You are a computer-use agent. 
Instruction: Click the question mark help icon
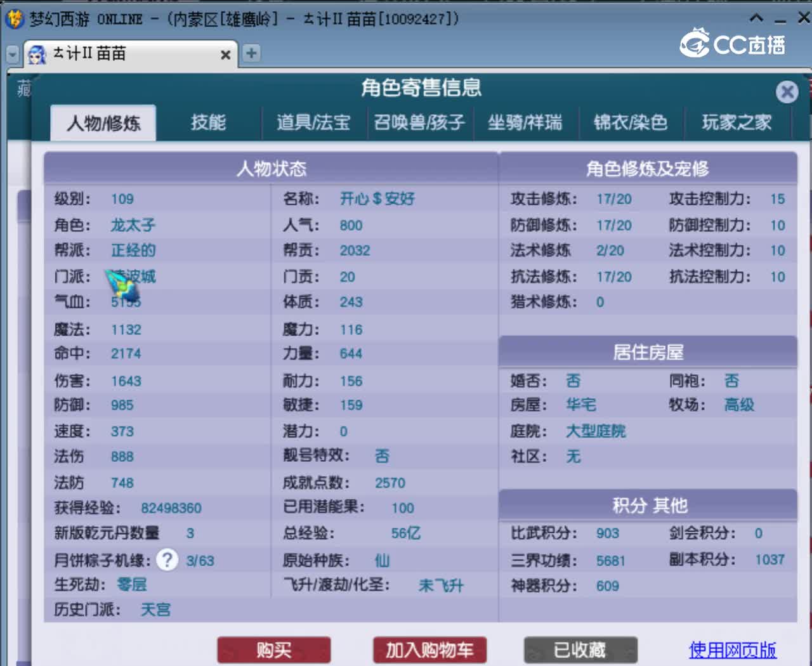point(167,559)
